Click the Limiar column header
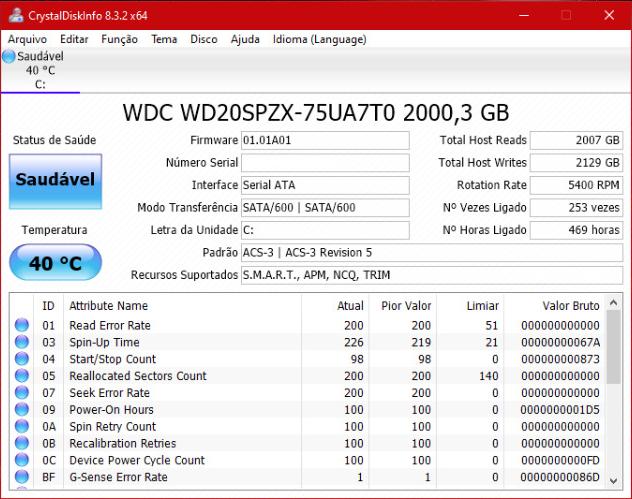This screenshot has width=632, height=499. click(x=470, y=306)
